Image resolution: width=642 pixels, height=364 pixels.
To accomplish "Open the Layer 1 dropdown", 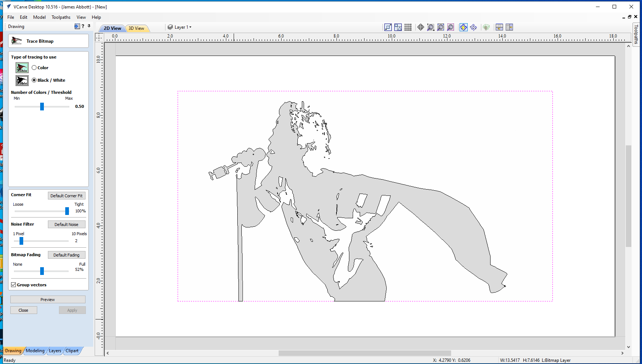I will (x=183, y=27).
